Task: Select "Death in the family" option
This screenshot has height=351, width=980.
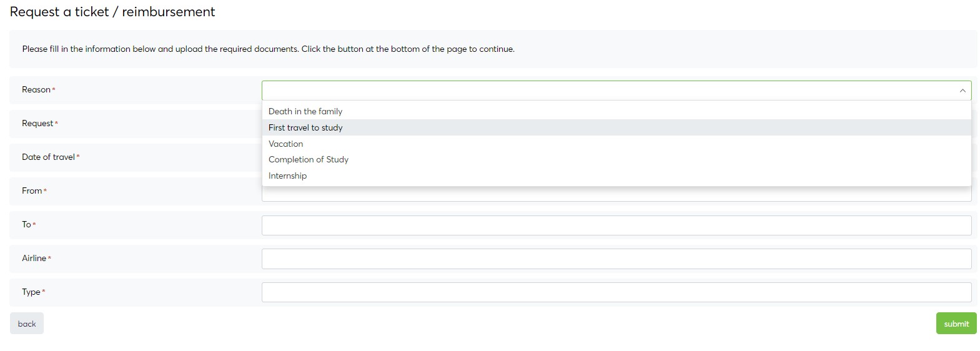Action: pos(305,111)
